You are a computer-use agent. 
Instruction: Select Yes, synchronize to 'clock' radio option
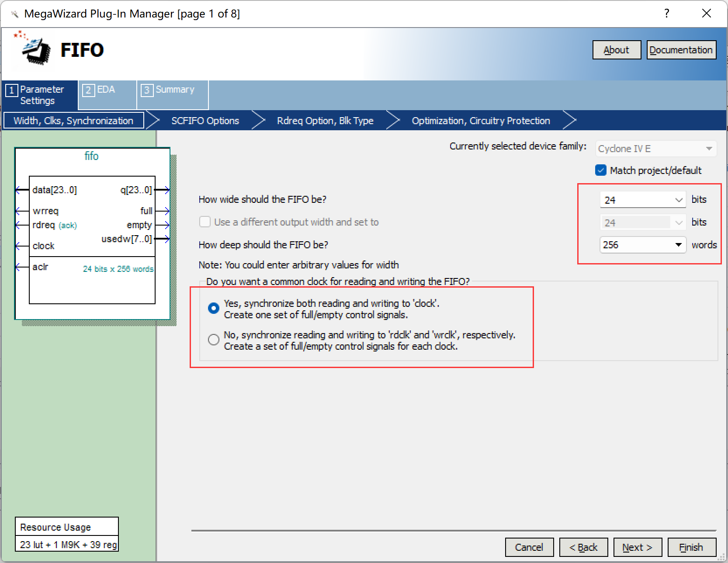point(214,308)
